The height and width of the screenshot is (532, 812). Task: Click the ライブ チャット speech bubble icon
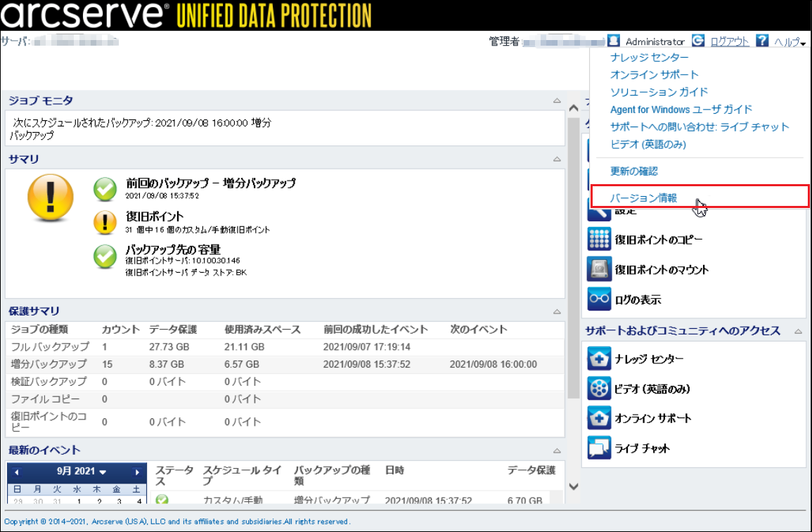(599, 448)
